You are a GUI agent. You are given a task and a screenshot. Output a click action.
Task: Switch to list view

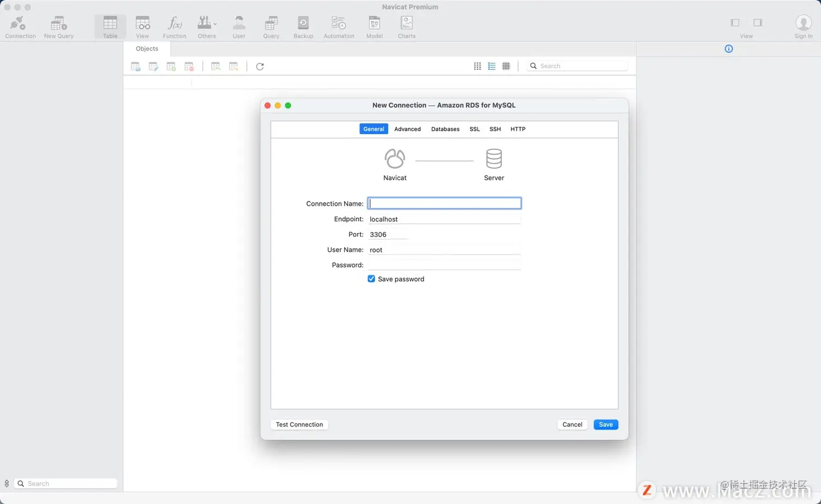[492, 66]
